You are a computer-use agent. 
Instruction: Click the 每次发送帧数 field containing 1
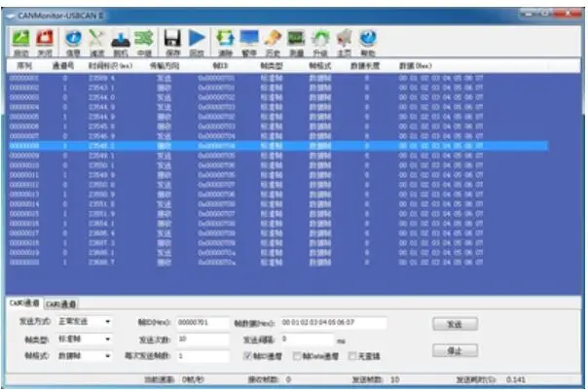202,356
